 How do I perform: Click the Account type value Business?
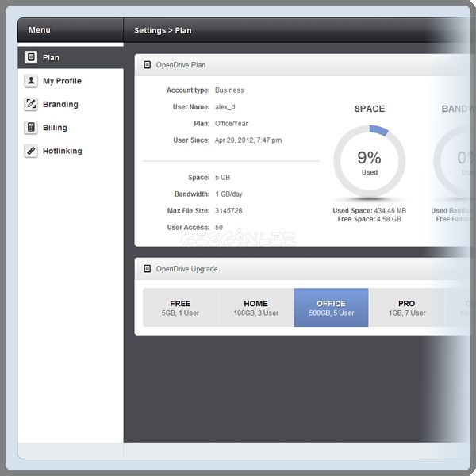tap(229, 90)
